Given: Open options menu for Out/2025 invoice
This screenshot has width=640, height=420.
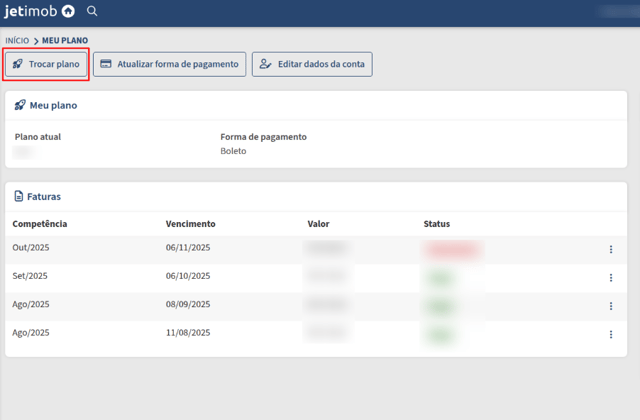Looking at the screenshot, I should pos(611,249).
